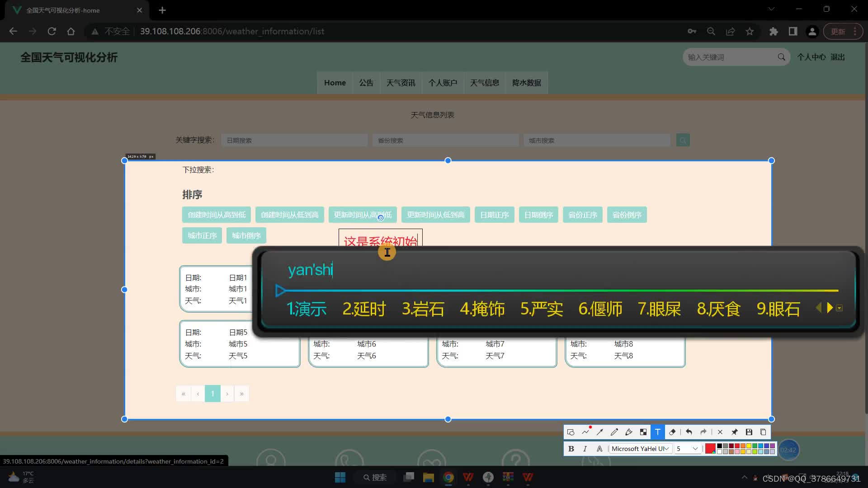Screen dimensions: 868x488
Task: Sort by 创建时间从低到高
Action: tap(289, 215)
